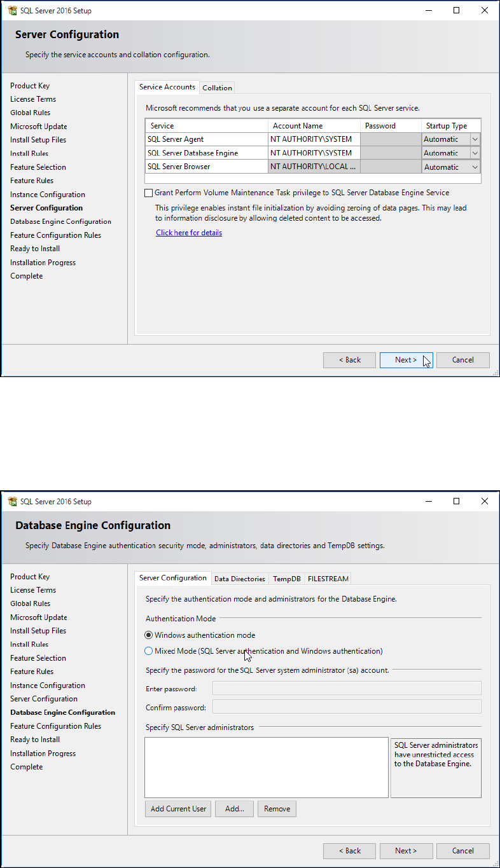Click the Add... administrators button
This screenshot has height=868, width=500.
(235, 809)
